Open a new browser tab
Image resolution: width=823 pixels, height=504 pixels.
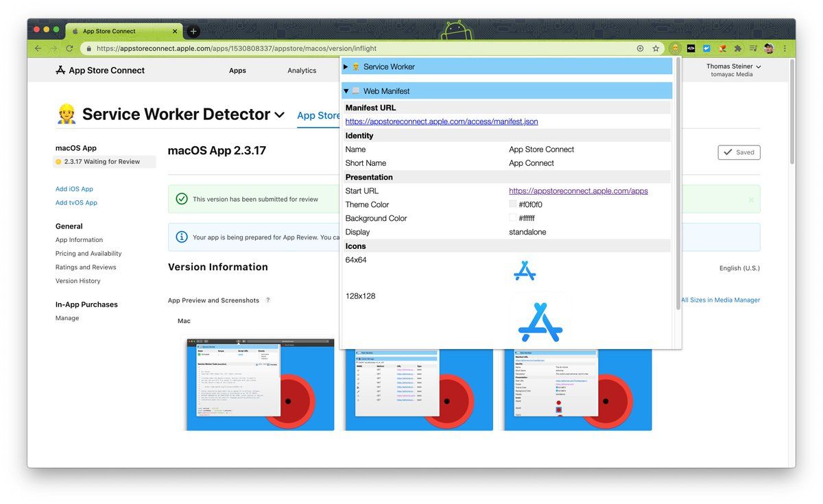pyautogui.click(x=193, y=31)
